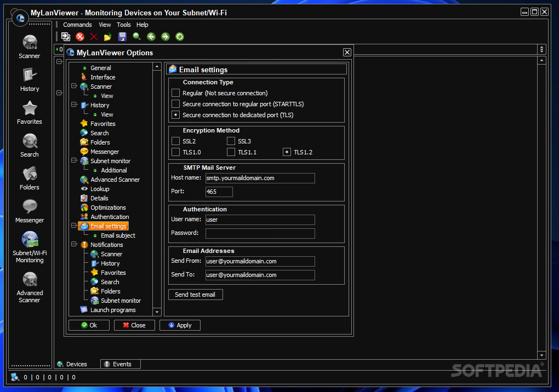This screenshot has width=559, height=392.
Task: Click the magnifier search toolbar icon
Action: [136, 37]
